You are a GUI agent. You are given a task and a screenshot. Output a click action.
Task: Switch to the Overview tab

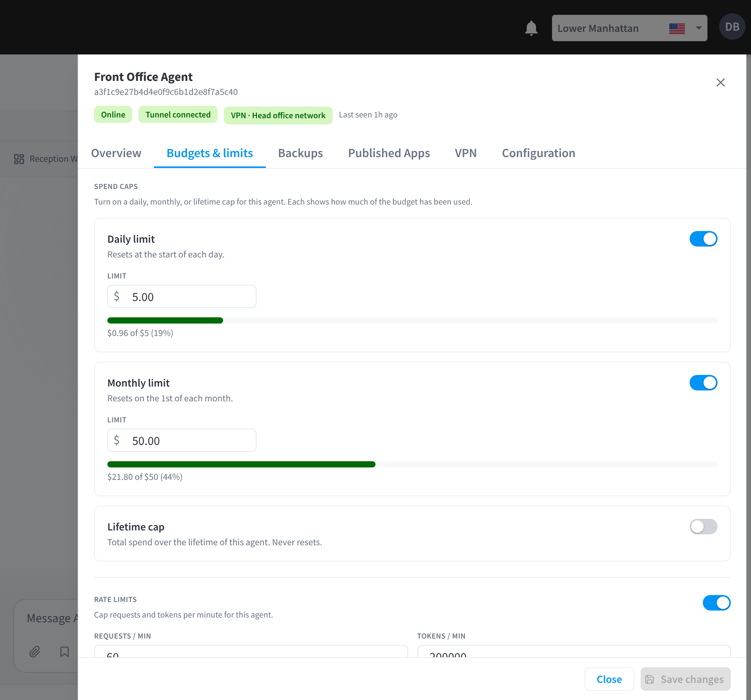tap(116, 153)
